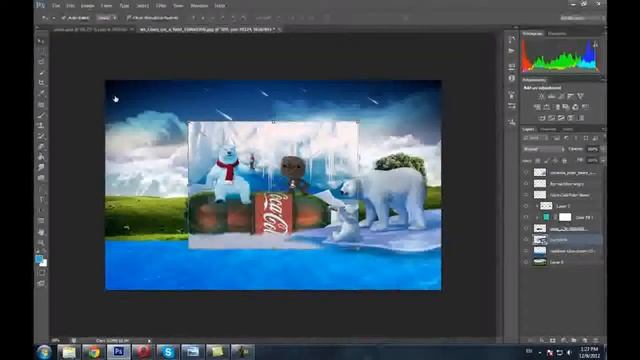The width and height of the screenshot is (640, 360).
Task: Switch to the Paths tab
Action: 568,129
